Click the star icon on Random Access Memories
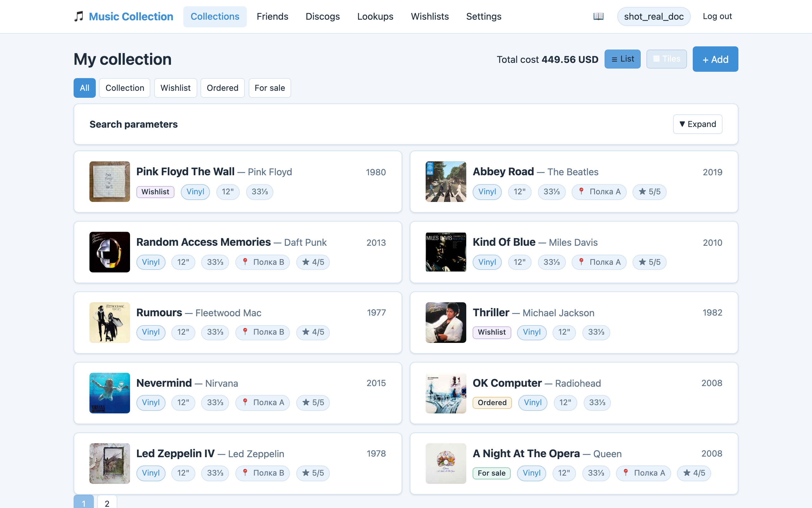 306,262
